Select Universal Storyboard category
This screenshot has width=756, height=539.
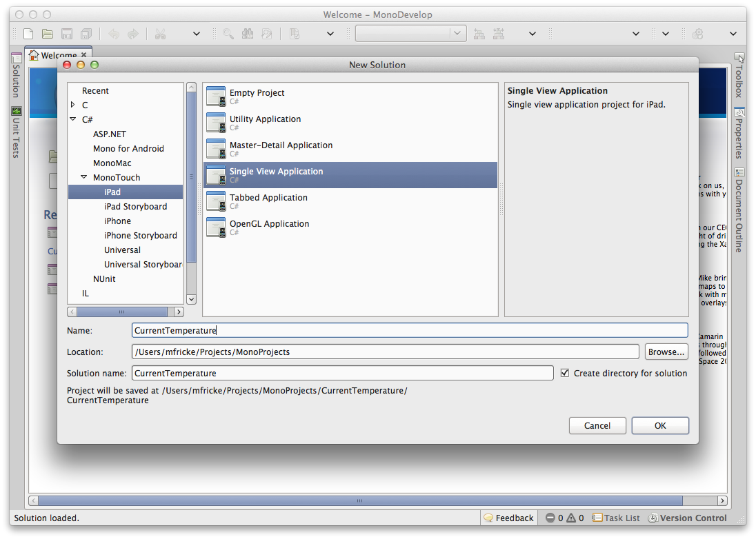pyautogui.click(x=143, y=264)
